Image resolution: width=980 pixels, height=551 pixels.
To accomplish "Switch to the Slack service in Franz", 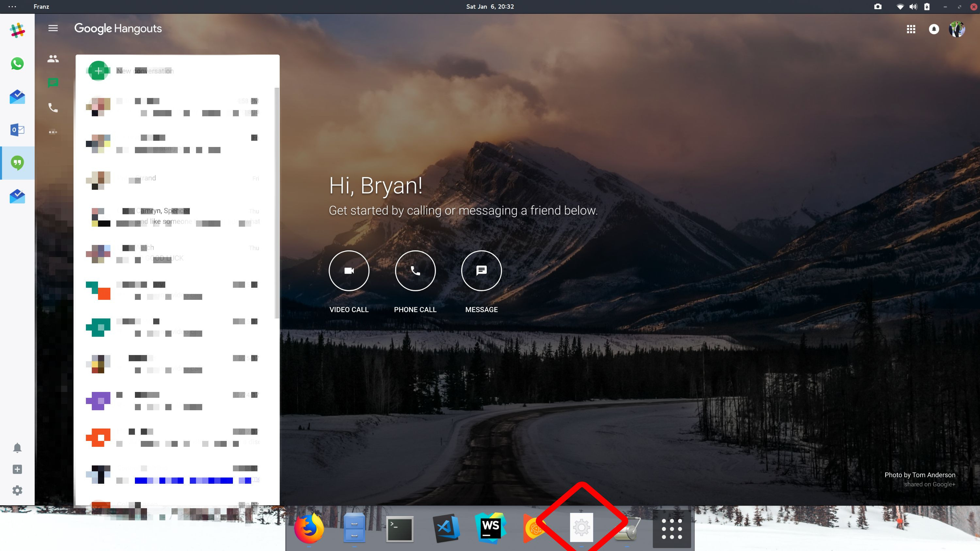I will [x=17, y=30].
